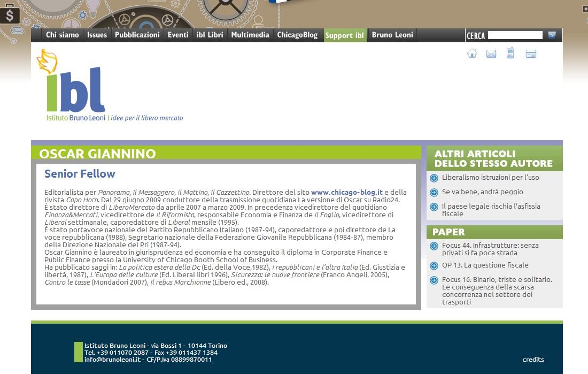
Task: Follow the www.chicago-blog.it link
Action: 346,192
